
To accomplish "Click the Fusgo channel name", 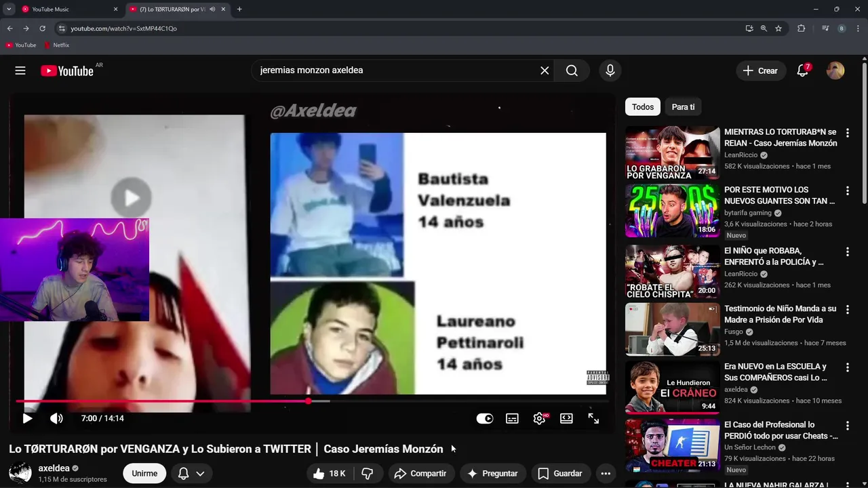I will 734,332.
